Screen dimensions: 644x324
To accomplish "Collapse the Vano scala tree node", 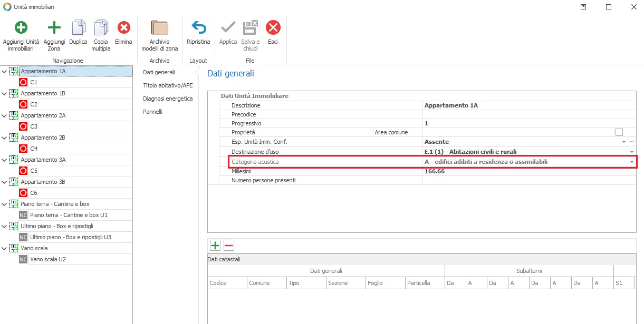I will [x=5, y=249].
